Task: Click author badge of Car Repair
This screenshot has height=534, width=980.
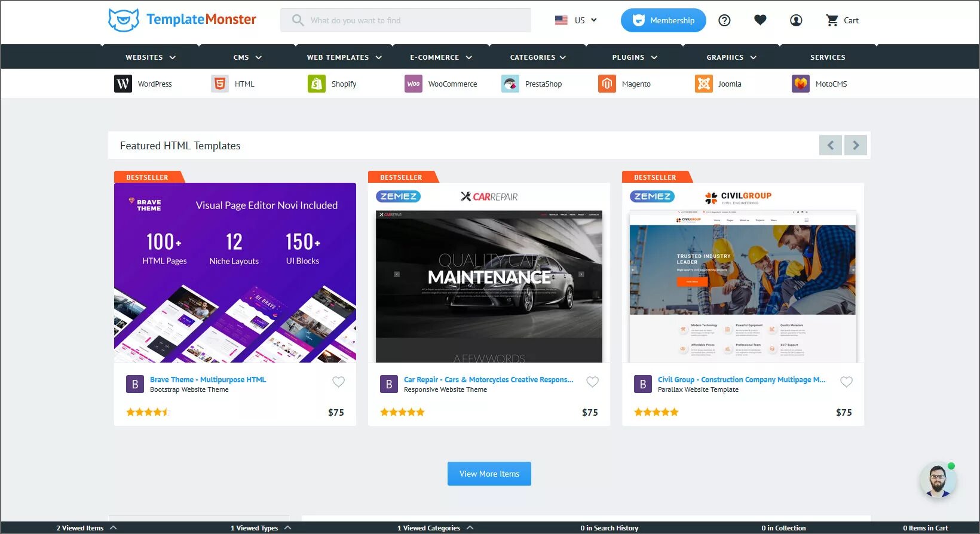Action: 389,384
